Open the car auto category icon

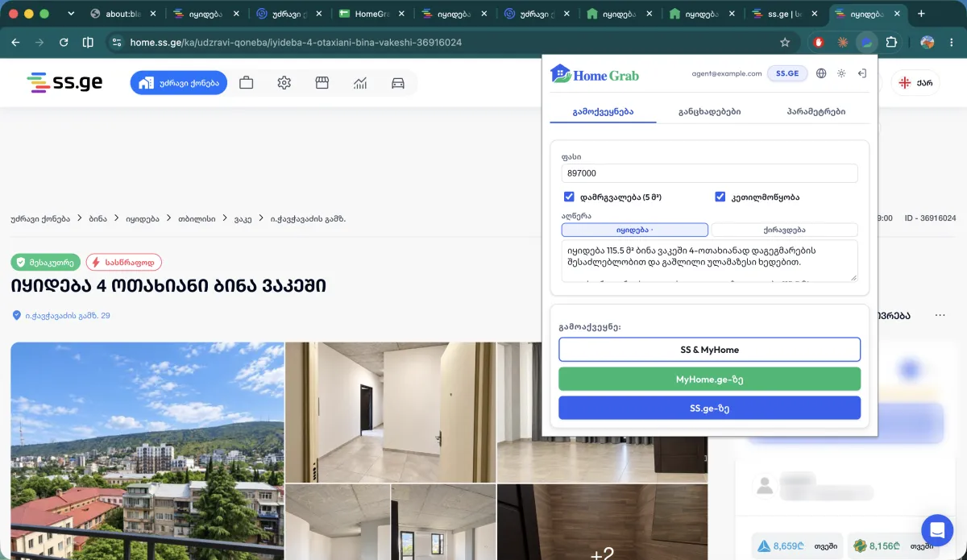coord(398,83)
